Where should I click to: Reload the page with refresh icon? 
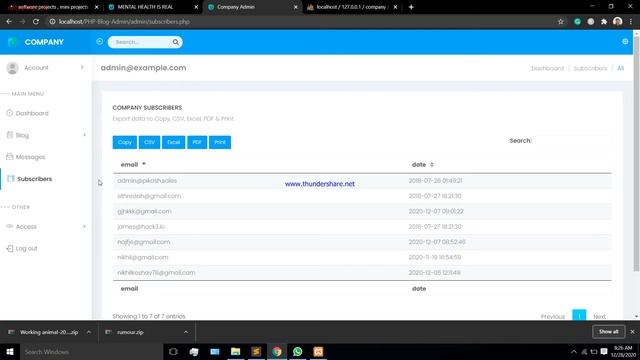coord(36,22)
